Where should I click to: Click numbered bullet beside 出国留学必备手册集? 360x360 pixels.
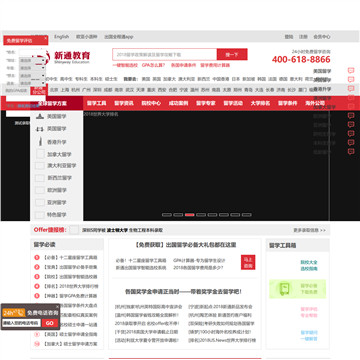[37, 267]
